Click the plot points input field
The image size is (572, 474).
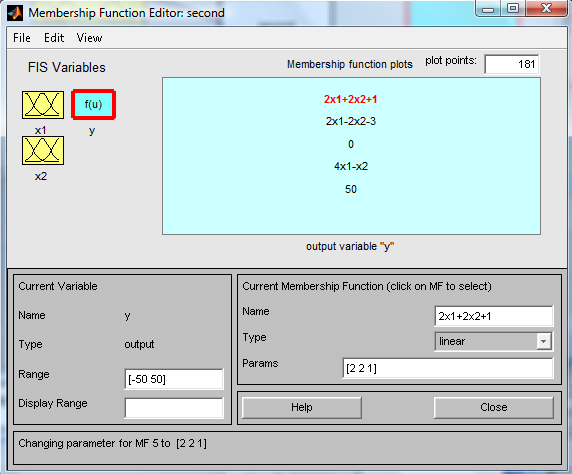[511, 64]
